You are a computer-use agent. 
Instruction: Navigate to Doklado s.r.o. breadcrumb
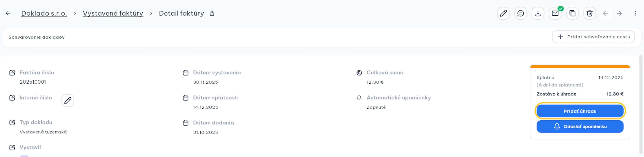44,13
